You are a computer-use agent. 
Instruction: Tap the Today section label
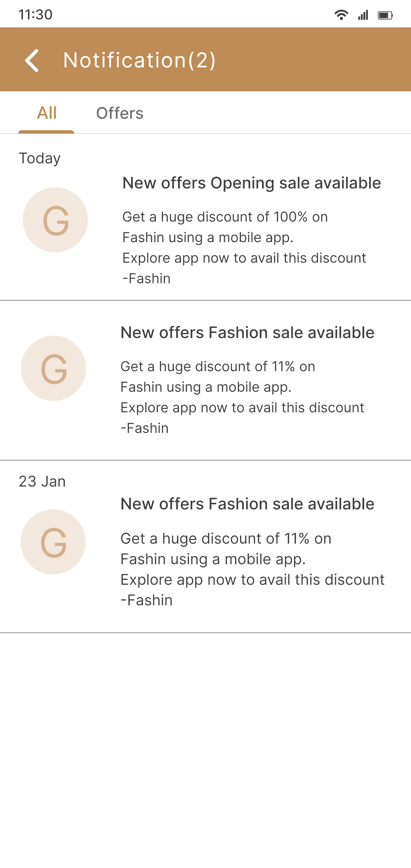click(x=39, y=158)
